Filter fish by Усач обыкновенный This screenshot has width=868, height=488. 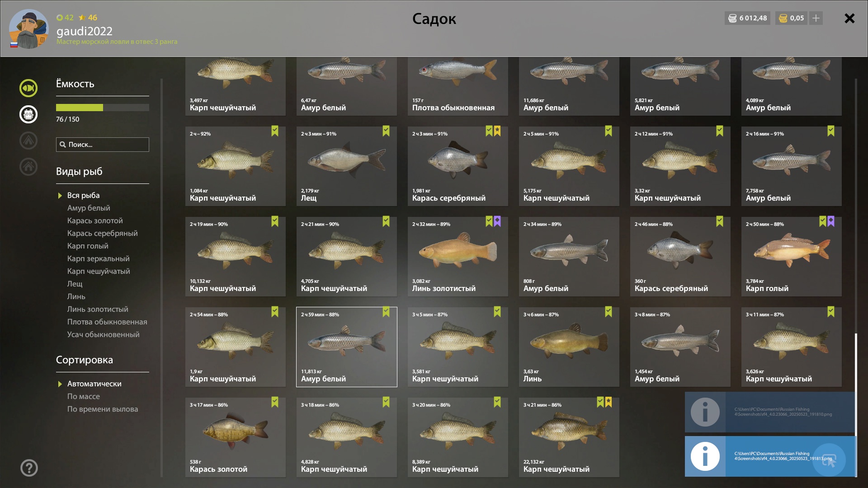click(103, 334)
